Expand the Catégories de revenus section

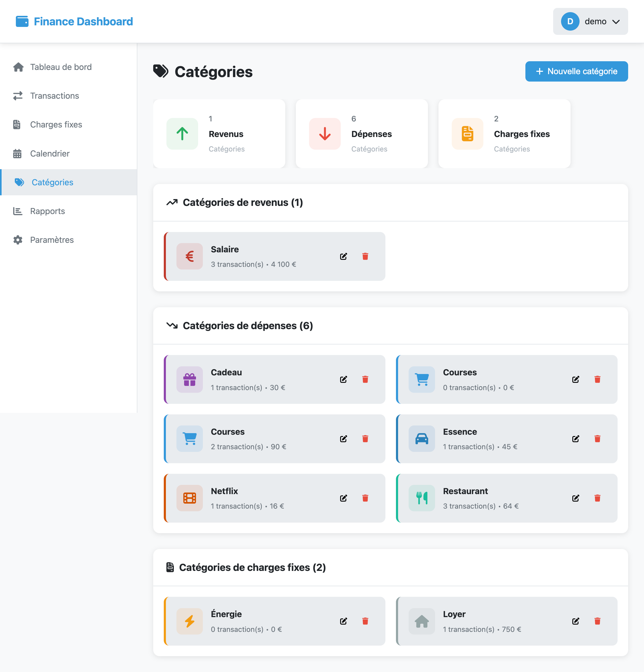coord(242,203)
